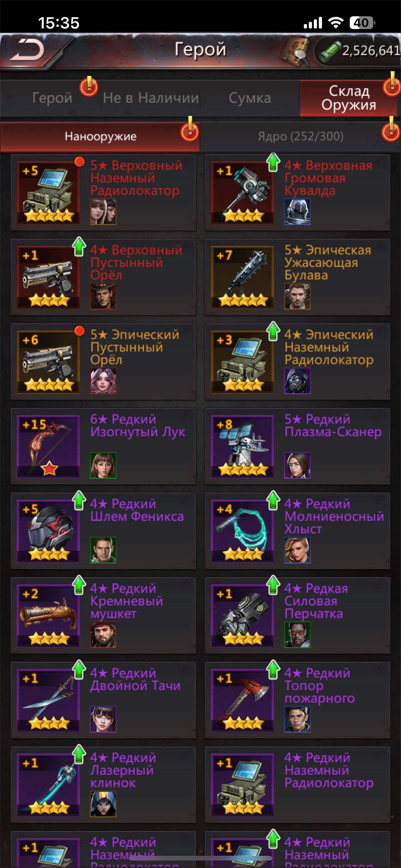Select the Изогнутый Лук bow icon

click(x=48, y=446)
